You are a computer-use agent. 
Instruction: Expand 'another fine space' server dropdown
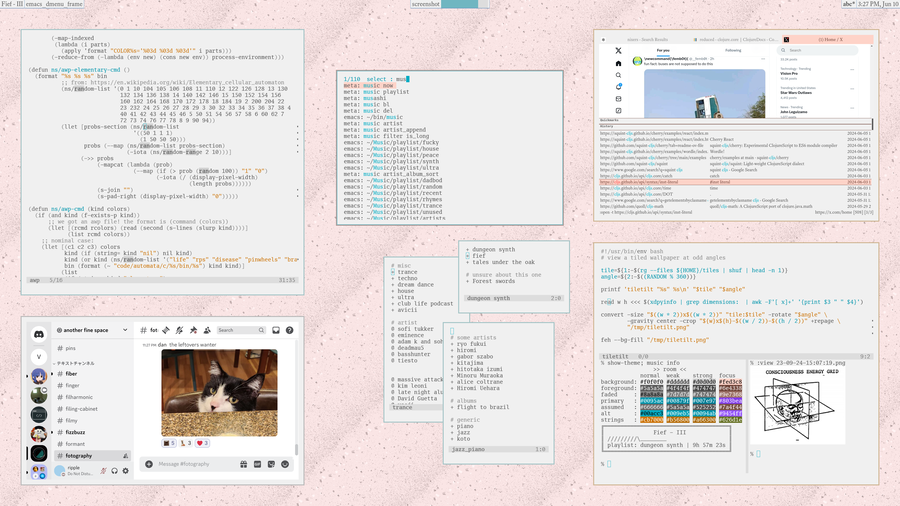125,330
